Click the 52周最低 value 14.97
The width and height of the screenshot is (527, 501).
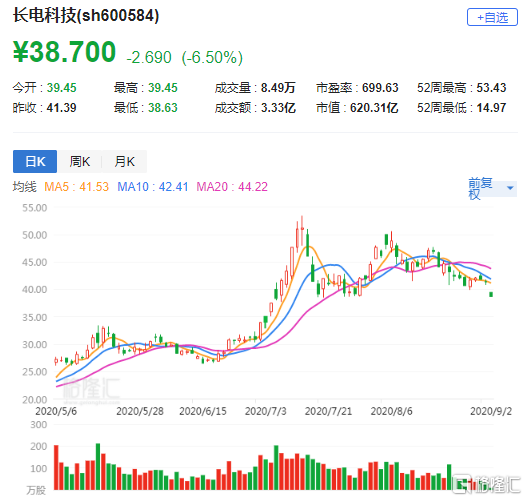[491, 108]
